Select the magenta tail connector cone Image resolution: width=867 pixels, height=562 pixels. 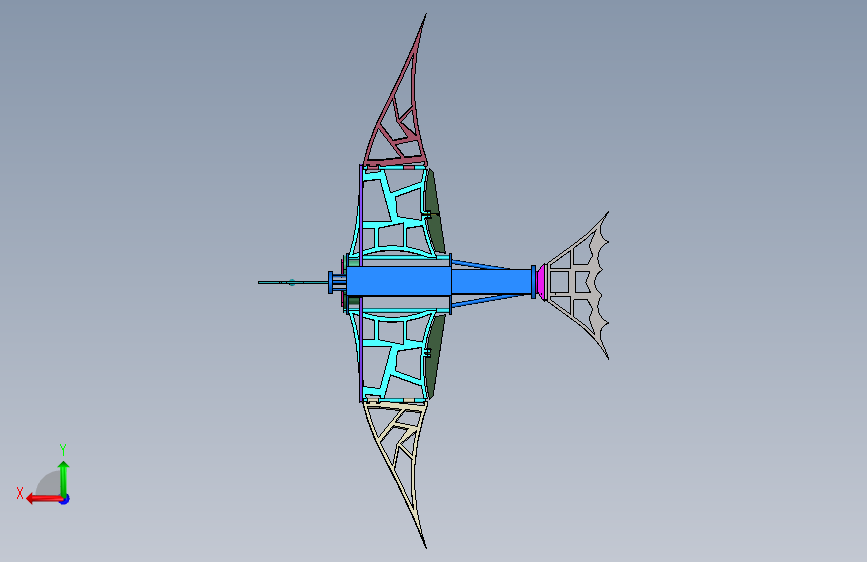tap(541, 282)
